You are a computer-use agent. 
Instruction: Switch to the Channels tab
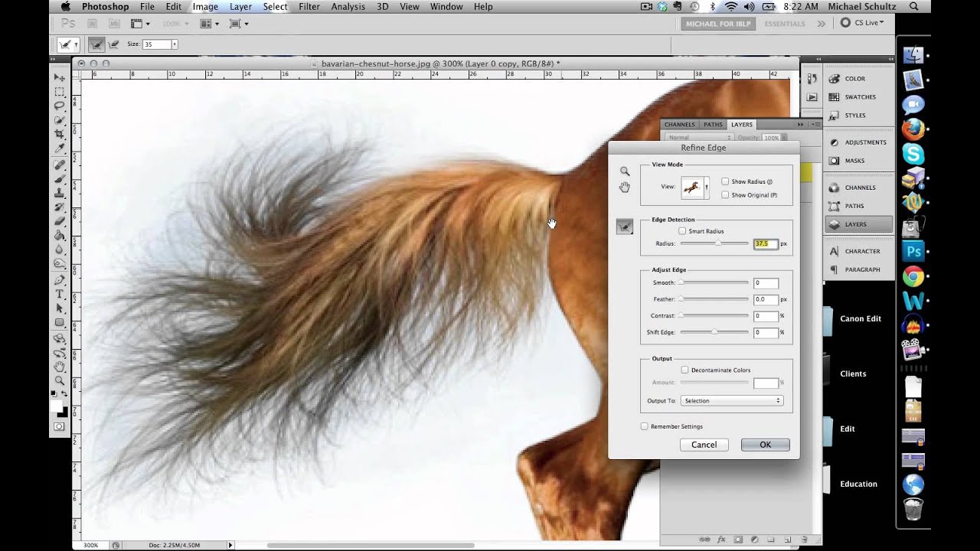[x=679, y=124]
